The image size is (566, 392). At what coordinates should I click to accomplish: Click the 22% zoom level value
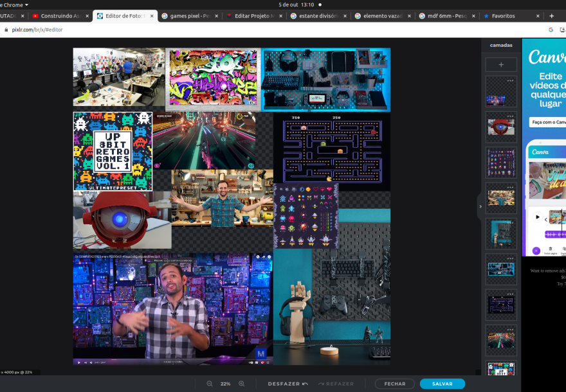click(x=225, y=384)
